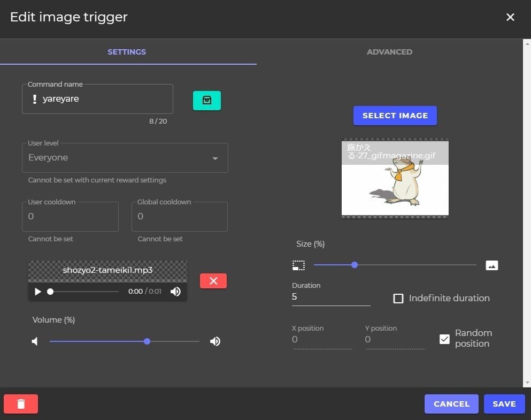
Task: Click the Global cooldown field
Action: tap(180, 217)
